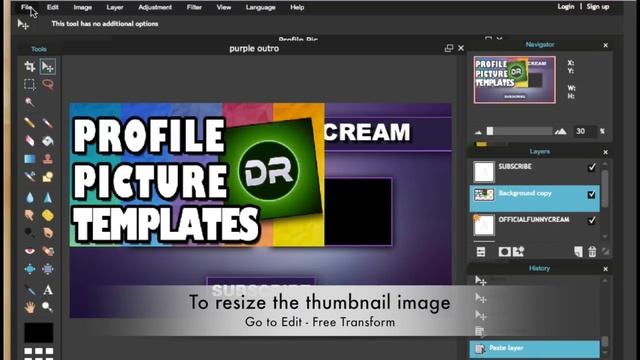Viewport: 640px width, 360px height.
Task: Select the Paste layer history entry
Action: tap(535, 349)
